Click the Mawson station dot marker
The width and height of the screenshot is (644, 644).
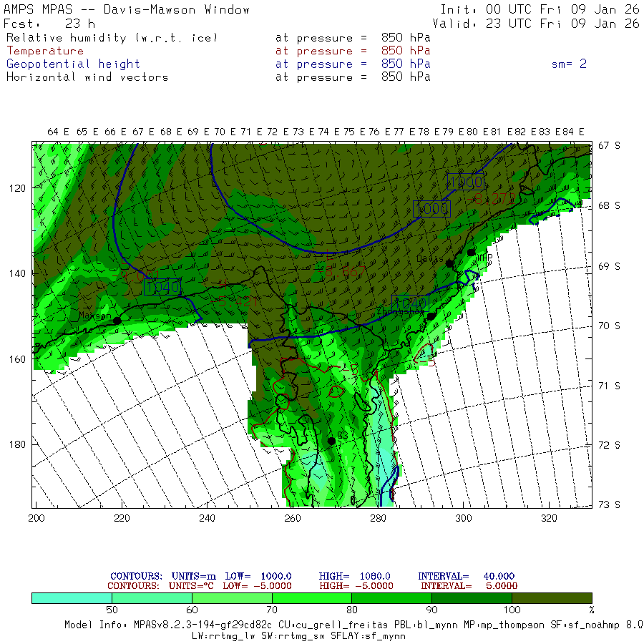(117, 321)
